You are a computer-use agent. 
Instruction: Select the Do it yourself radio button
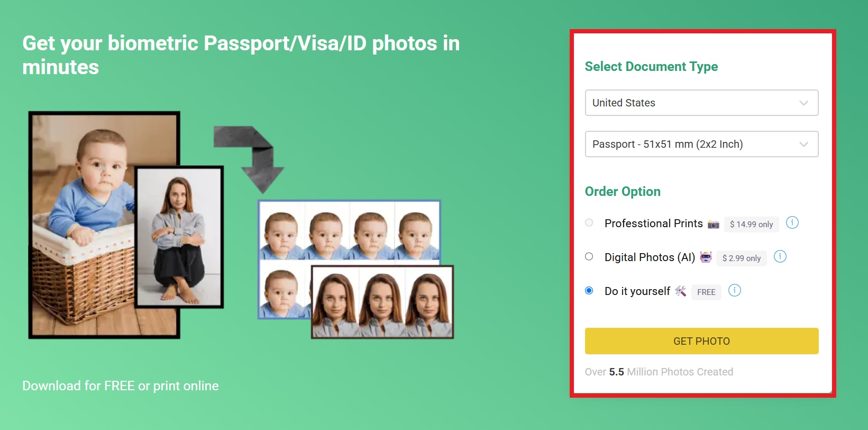point(589,291)
